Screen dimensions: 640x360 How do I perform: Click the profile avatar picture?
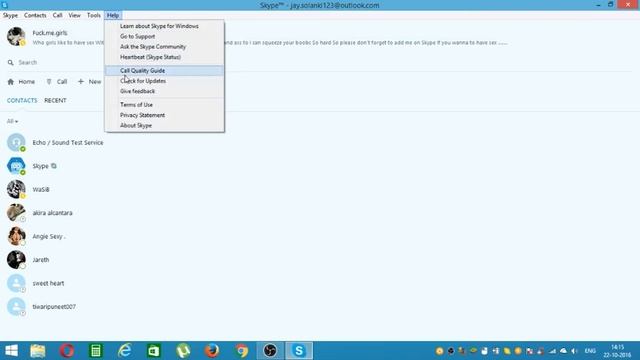16,36
